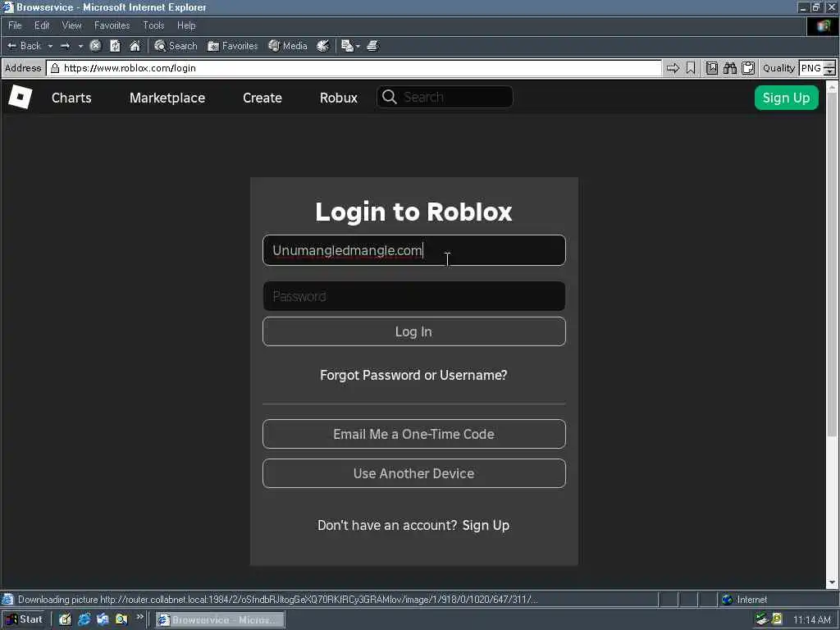This screenshot has height=630, width=840.
Task: Click the vertical scrollbar track
Action: tap(832, 509)
